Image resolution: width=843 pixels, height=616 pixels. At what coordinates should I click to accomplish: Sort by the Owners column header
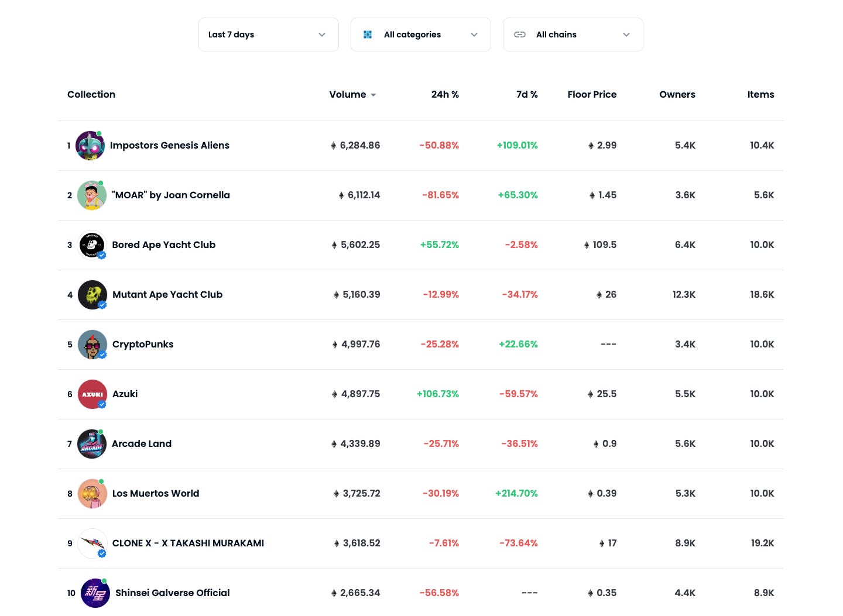tap(677, 94)
